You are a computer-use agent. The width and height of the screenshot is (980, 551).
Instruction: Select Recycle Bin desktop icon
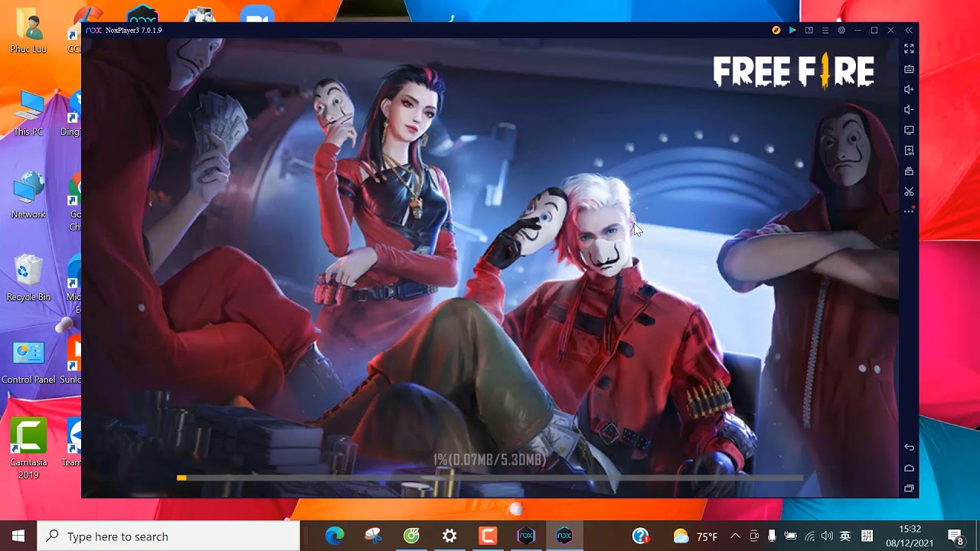coord(28,279)
